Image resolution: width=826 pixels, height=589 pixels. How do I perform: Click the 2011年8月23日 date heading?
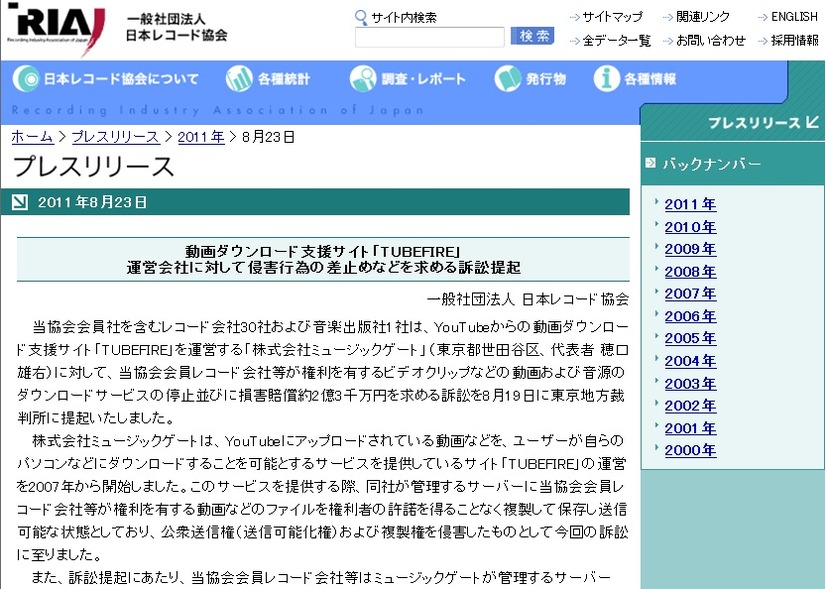tap(93, 202)
